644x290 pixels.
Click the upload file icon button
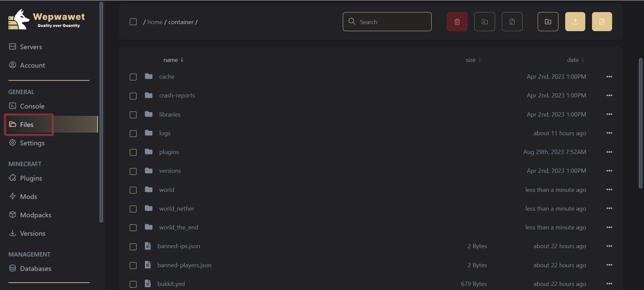pos(575,22)
